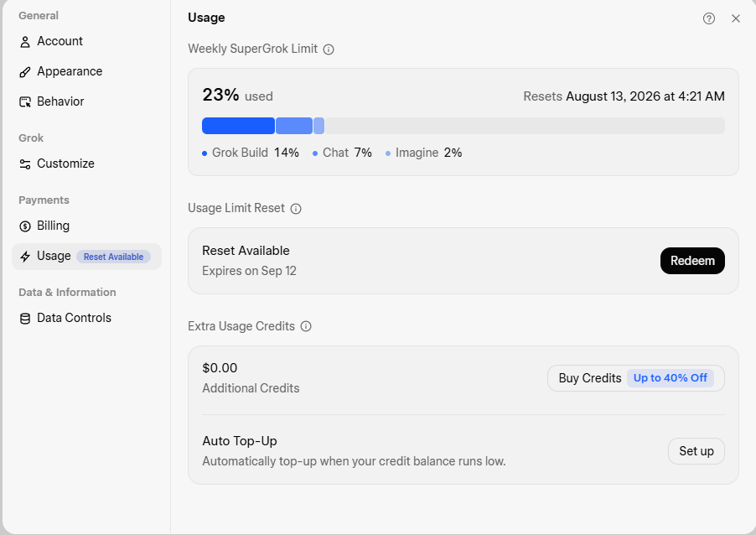Click info icon beside Weekly SuperGrok Limit
This screenshot has width=756, height=535.
[x=329, y=49]
